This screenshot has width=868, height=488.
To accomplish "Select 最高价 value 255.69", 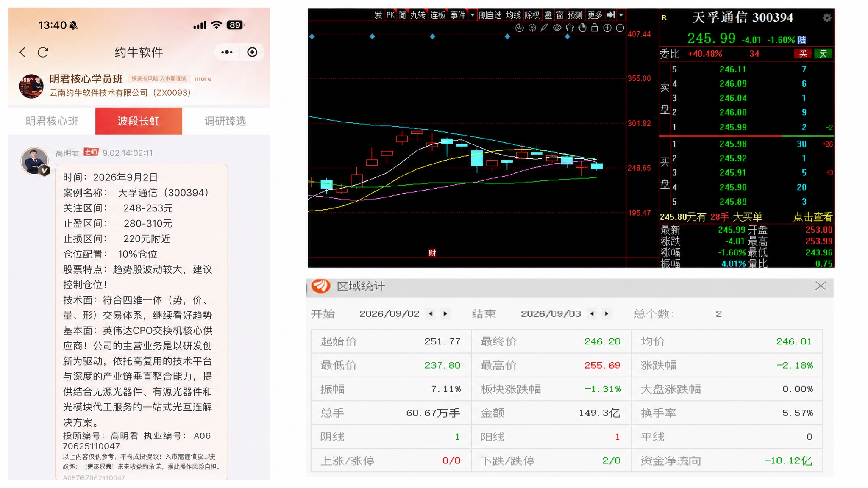I will [602, 365].
